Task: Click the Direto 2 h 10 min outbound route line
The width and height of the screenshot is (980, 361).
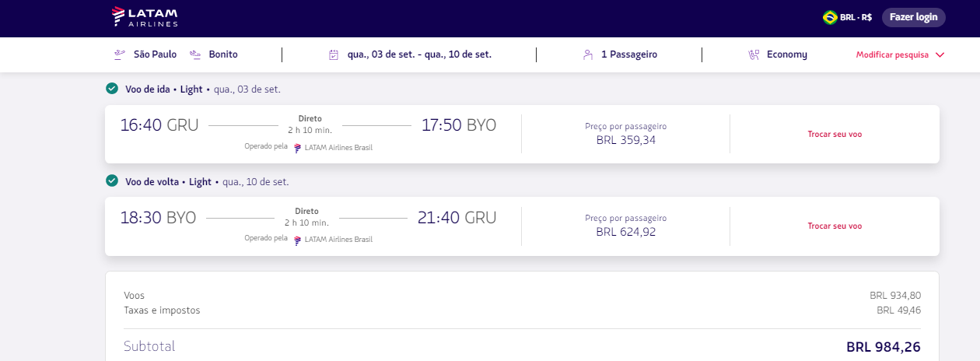Action: click(310, 124)
